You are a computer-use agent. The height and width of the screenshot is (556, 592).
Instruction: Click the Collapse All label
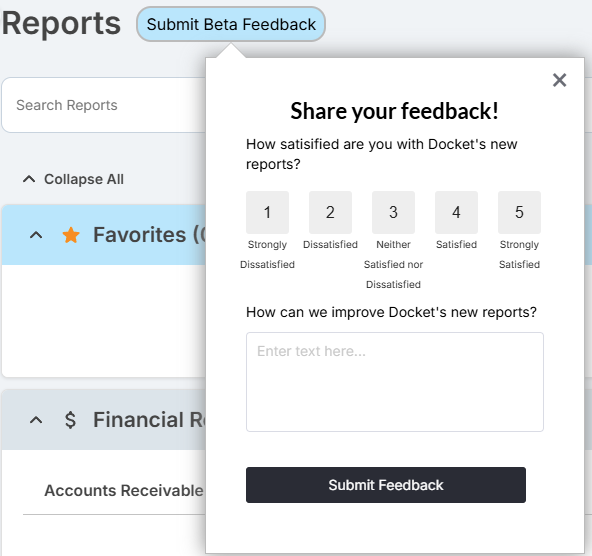tap(84, 179)
